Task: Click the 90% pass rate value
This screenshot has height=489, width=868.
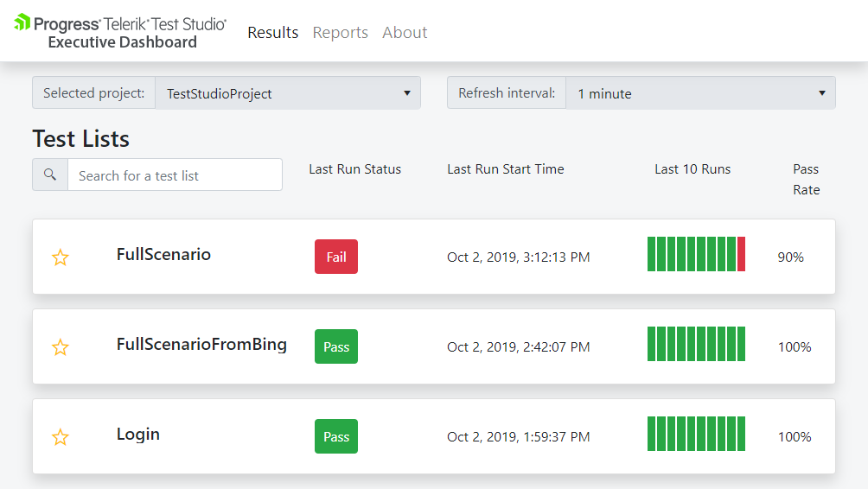Action: tap(790, 257)
